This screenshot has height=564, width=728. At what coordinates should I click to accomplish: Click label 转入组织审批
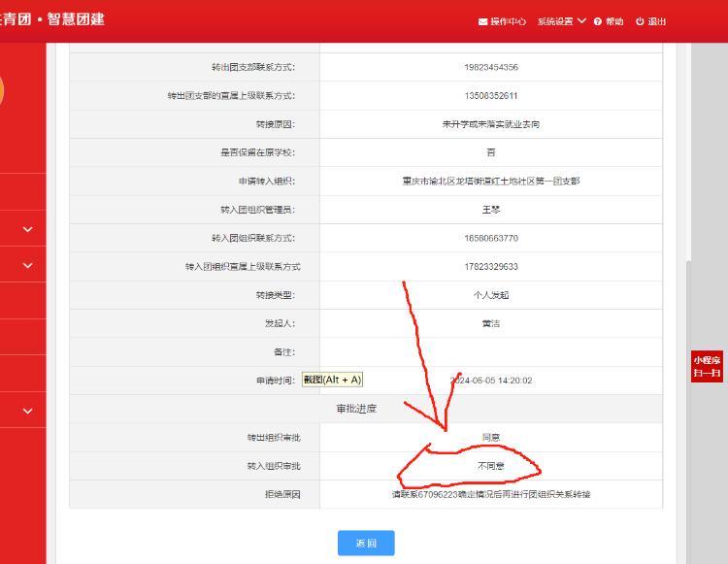click(274, 466)
